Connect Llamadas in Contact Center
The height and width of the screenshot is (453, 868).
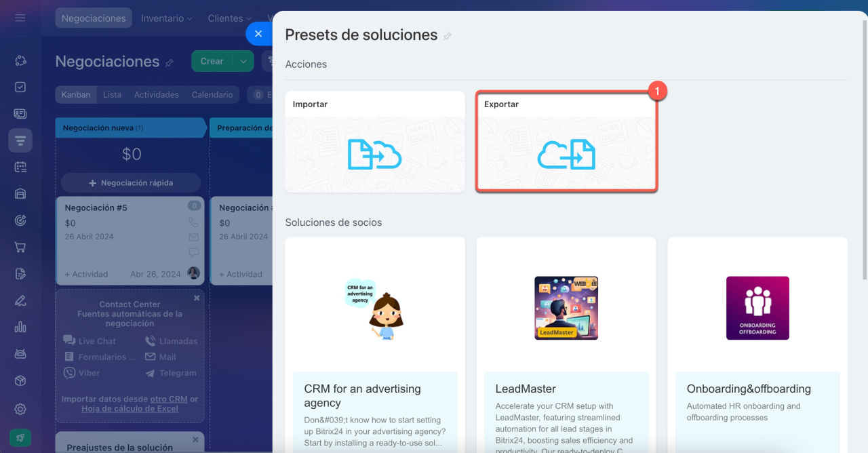tap(172, 341)
